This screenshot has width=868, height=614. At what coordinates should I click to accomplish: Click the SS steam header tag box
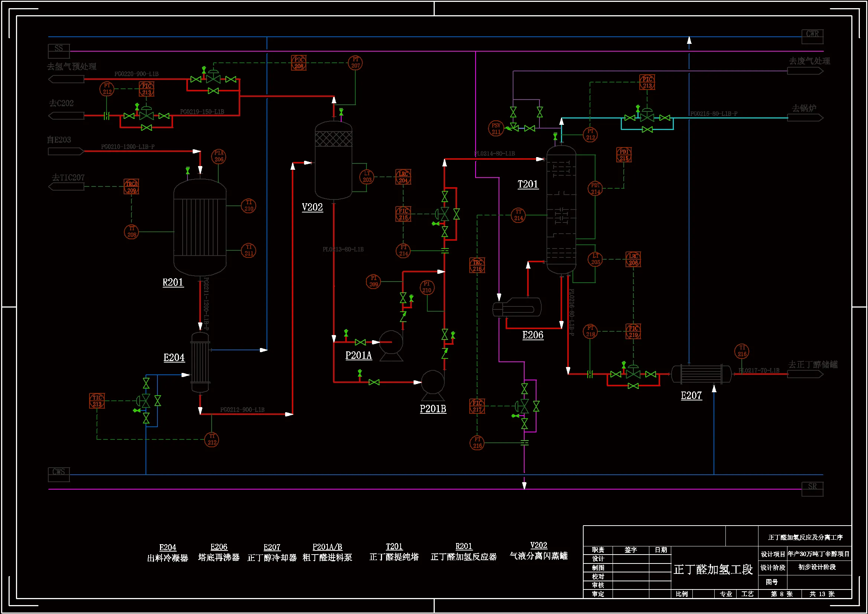[x=59, y=51]
